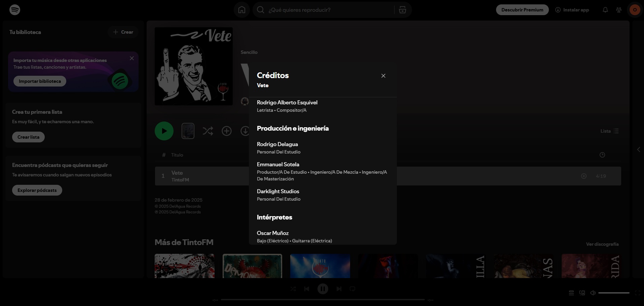644x306 pixels.
Task: Open the Browse icon in search bar
Action: coord(403,10)
